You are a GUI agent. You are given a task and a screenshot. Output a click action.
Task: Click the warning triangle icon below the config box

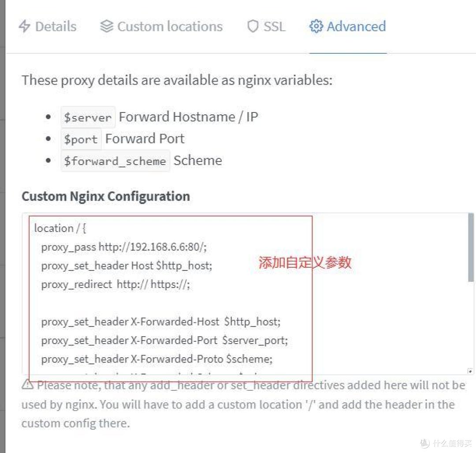tap(28, 385)
